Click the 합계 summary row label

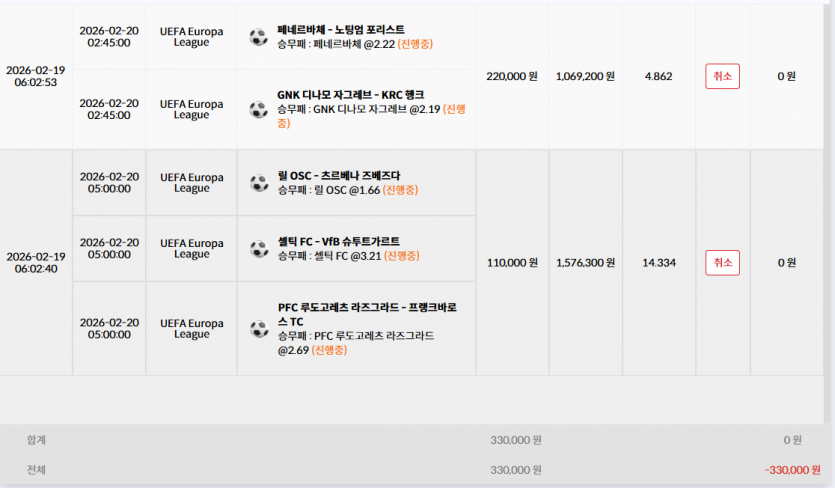point(36,440)
